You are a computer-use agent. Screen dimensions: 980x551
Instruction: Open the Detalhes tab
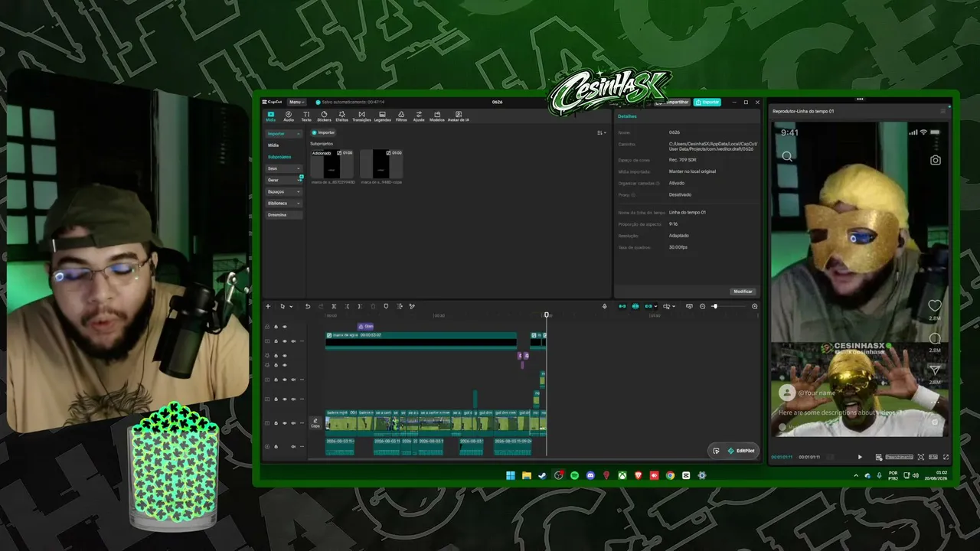click(627, 116)
